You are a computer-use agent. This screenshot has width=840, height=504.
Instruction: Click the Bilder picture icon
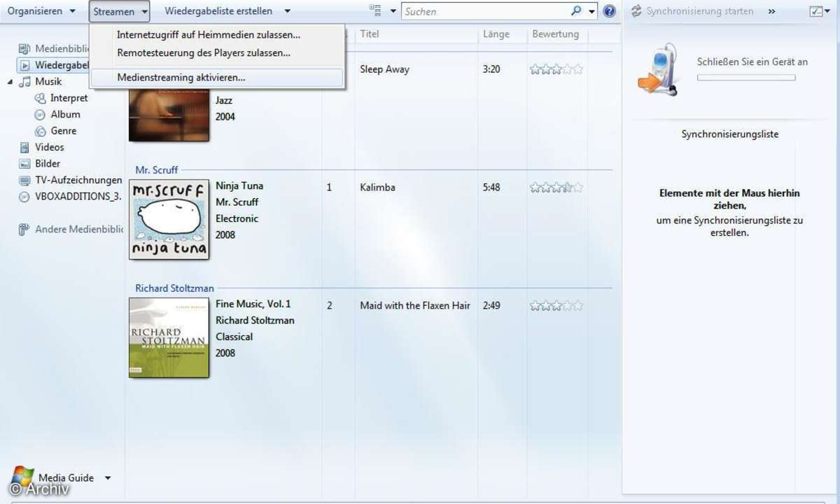pyautogui.click(x=24, y=164)
